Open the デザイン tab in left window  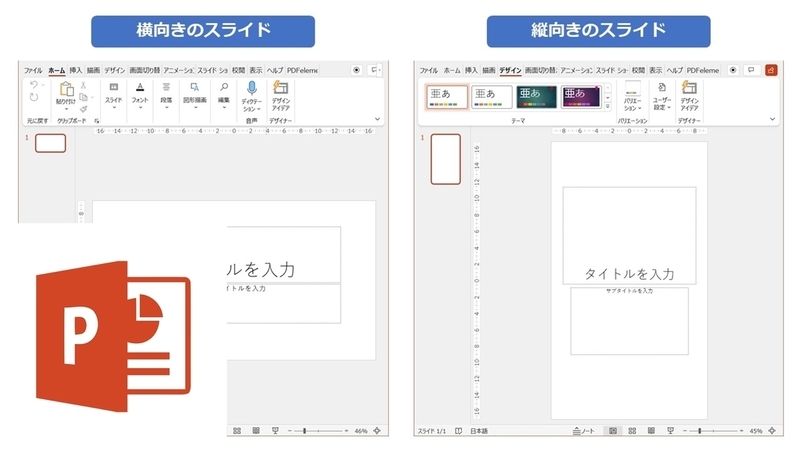pyautogui.click(x=115, y=70)
